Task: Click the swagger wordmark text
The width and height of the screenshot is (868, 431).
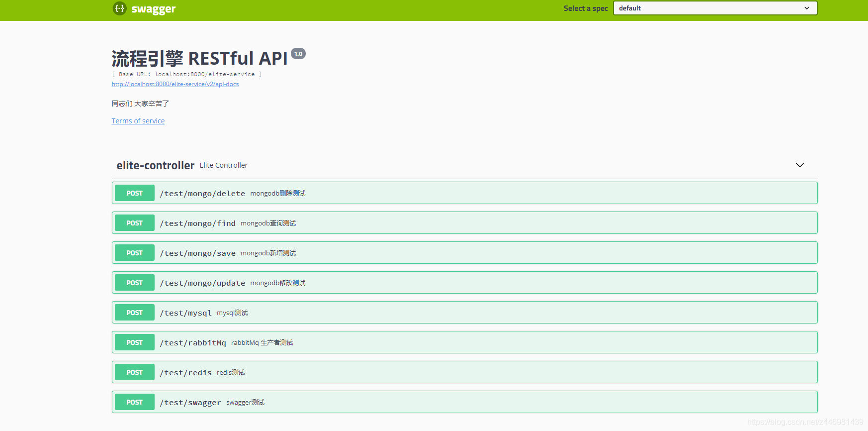Action: pos(154,9)
